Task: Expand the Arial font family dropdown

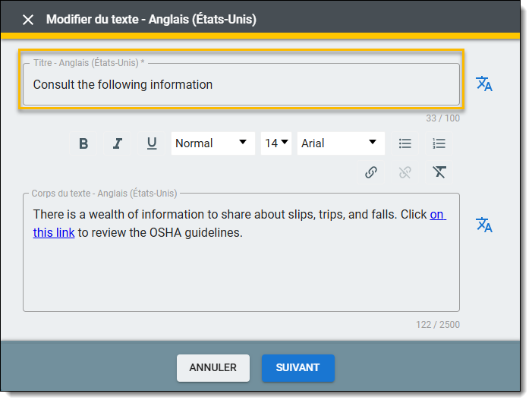Action: click(340, 143)
